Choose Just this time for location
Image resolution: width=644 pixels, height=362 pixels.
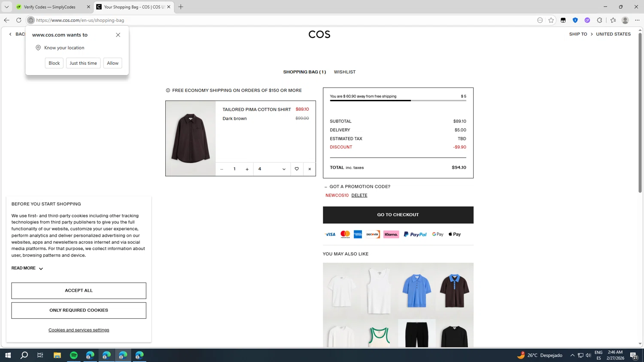pos(83,63)
